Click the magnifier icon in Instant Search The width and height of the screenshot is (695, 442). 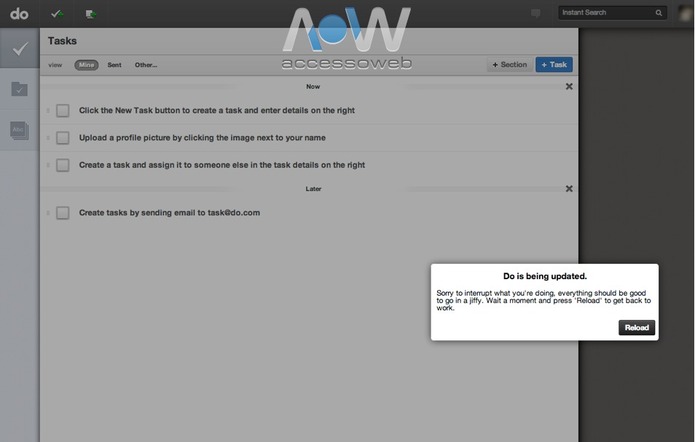[x=659, y=14]
